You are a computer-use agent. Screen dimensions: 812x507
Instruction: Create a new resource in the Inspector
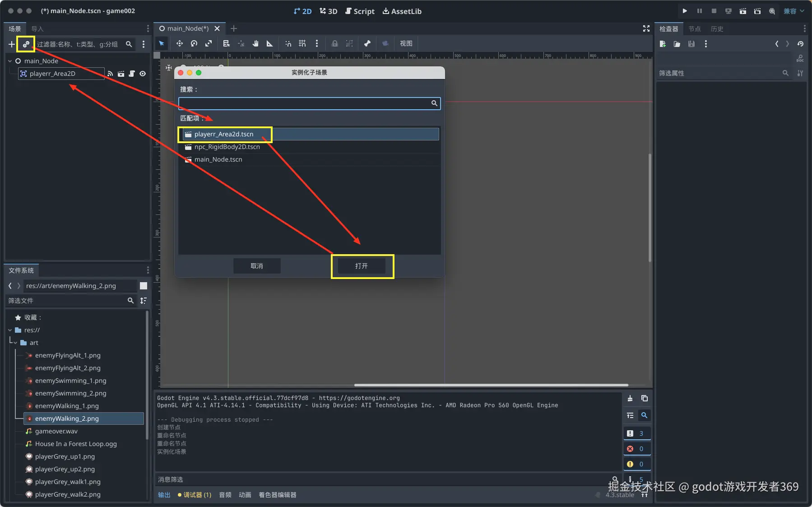click(x=663, y=44)
